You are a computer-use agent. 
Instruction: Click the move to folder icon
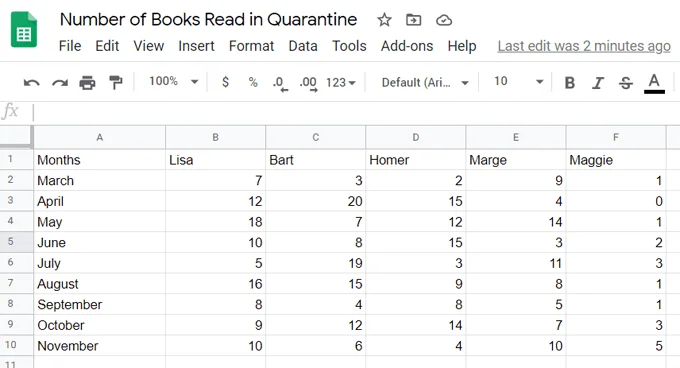pyautogui.click(x=413, y=20)
